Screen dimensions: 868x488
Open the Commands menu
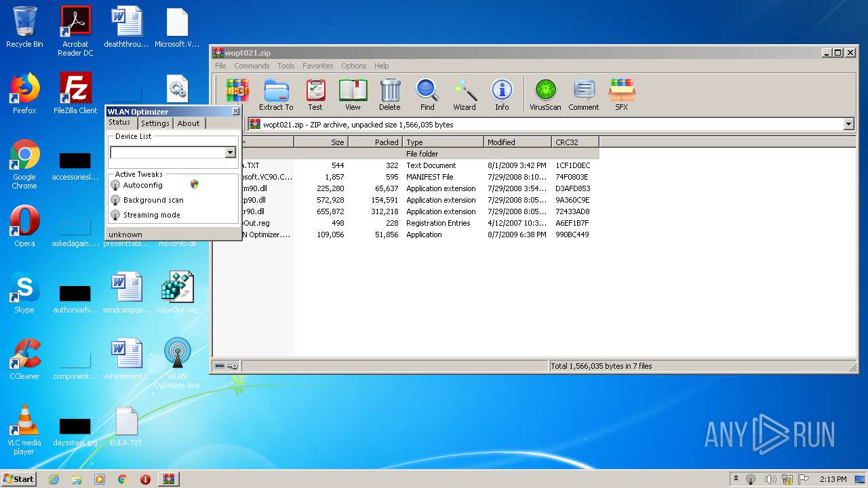pos(252,66)
